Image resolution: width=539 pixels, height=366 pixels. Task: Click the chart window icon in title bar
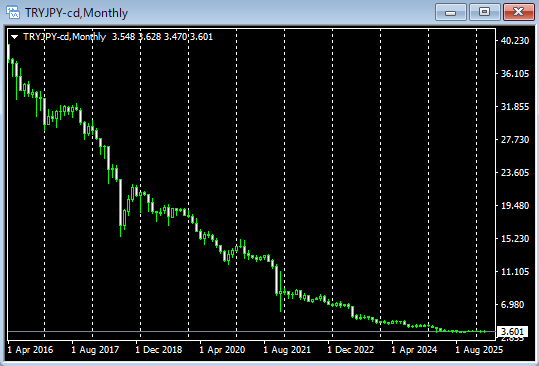tap(13, 13)
